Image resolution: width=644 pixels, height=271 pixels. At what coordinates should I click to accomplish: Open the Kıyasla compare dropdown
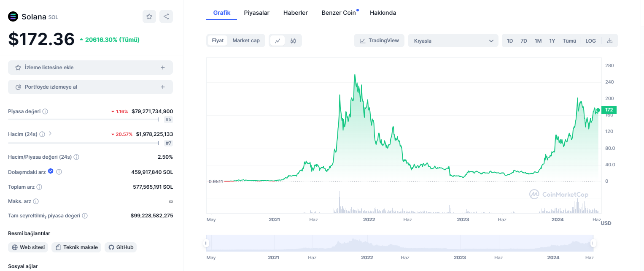453,41
